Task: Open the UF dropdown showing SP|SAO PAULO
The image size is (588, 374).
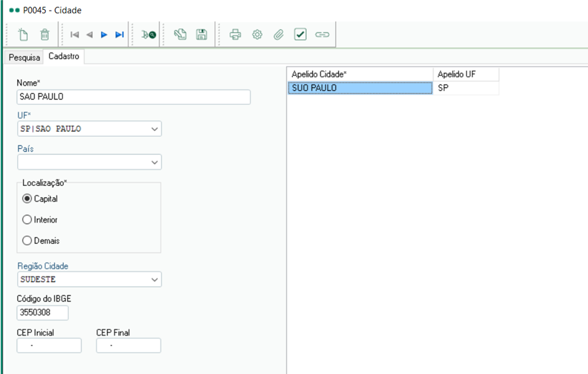Action: (89, 129)
